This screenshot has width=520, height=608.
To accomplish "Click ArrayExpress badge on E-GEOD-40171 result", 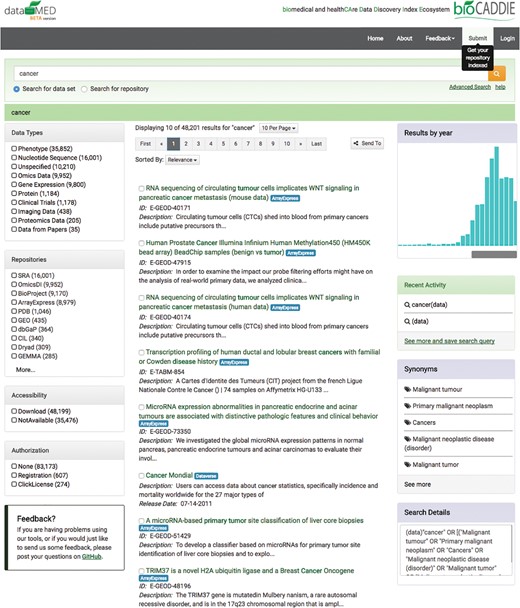I will click(285, 198).
